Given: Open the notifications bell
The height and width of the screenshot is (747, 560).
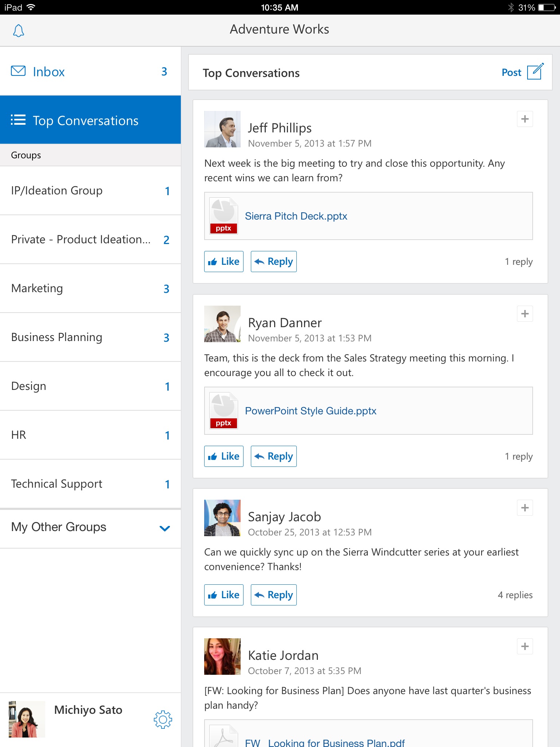Looking at the screenshot, I should click(19, 31).
